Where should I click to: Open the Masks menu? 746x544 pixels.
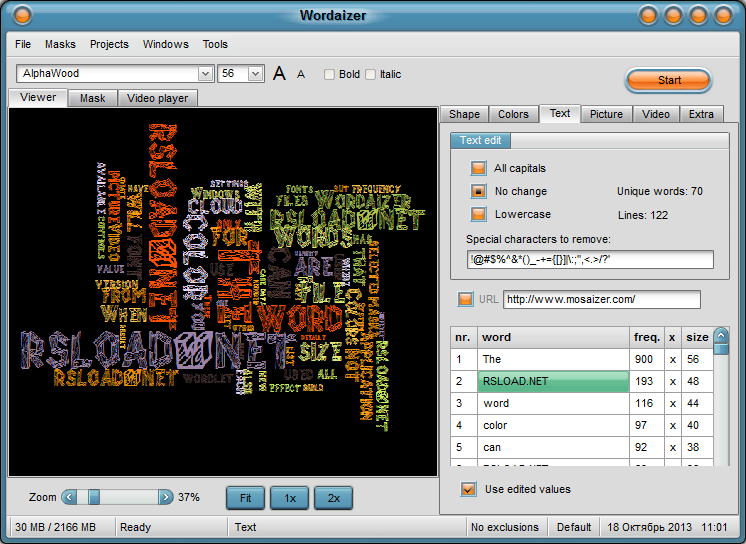60,44
